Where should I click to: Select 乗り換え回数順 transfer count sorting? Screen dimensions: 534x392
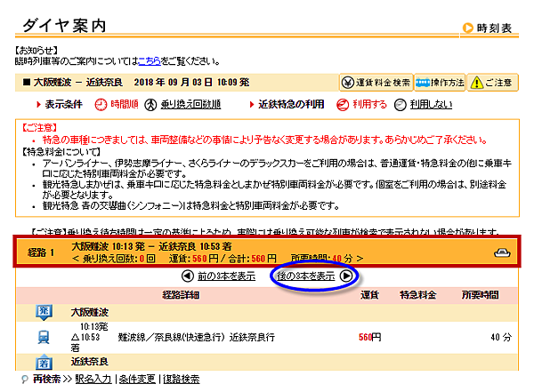click(190, 104)
